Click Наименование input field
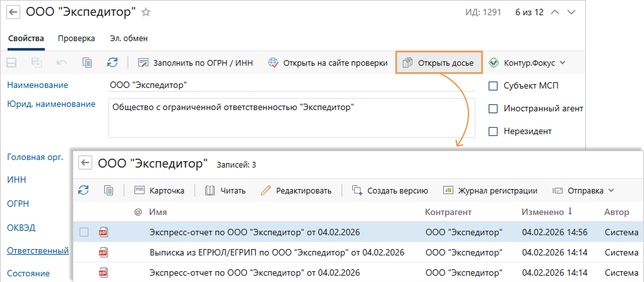 [283, 85]
